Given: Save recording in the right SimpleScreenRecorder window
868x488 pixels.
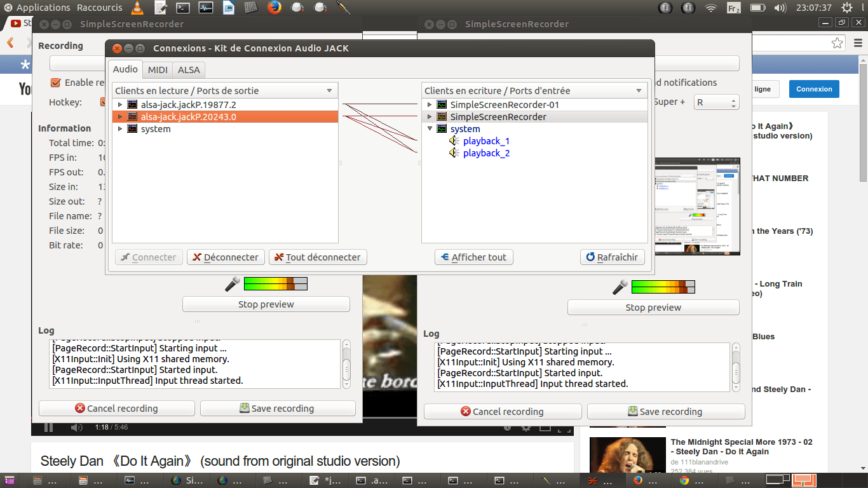Looking at the screenshot, I should pos(666,412).
